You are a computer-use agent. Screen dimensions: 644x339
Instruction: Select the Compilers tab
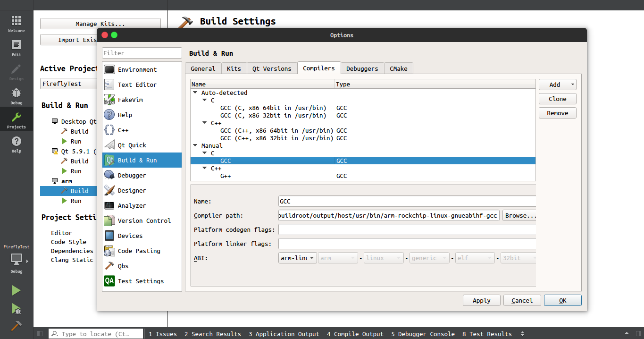(x=319, y=68)
